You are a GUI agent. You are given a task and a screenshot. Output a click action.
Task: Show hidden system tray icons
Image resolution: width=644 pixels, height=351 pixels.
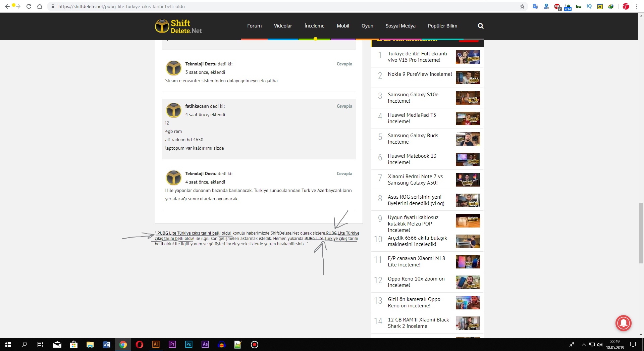point(584,345)
